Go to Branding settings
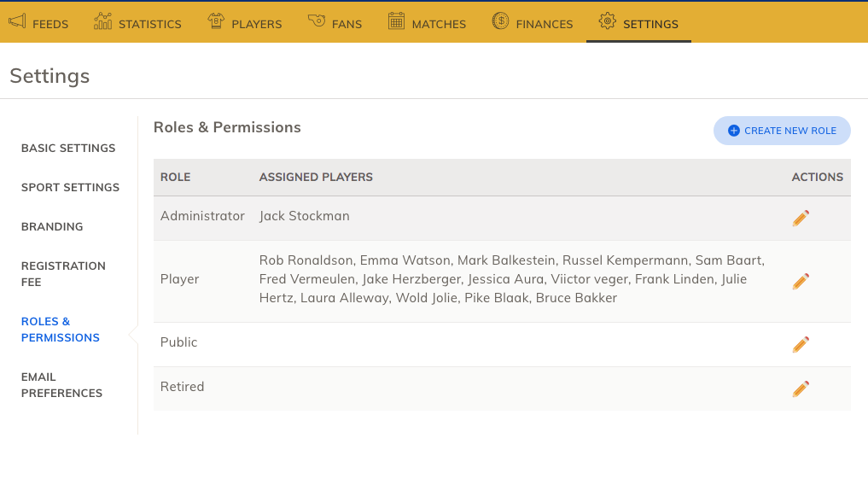Viewport: 868px width, 479px height. [52, 227]
